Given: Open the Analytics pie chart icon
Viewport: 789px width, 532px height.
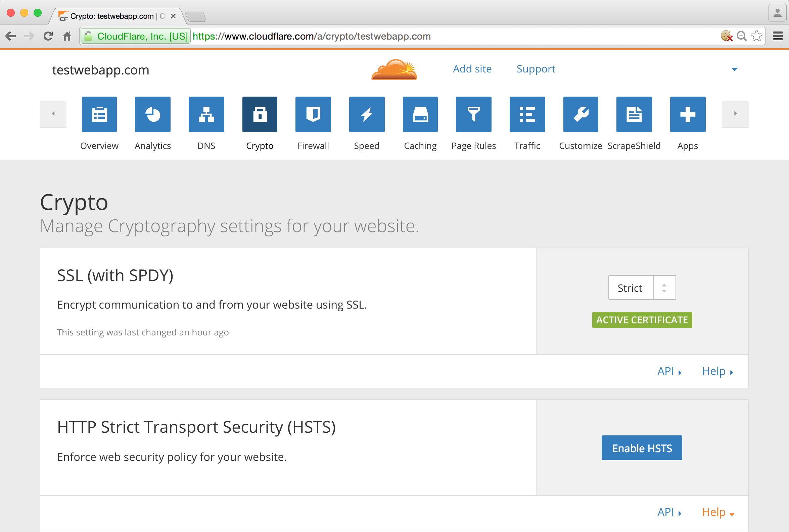Looking at the screenshot, I should pos(152,114).
